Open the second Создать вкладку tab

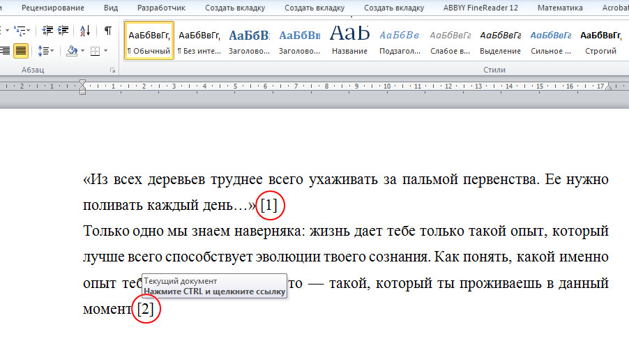[314, 8]
